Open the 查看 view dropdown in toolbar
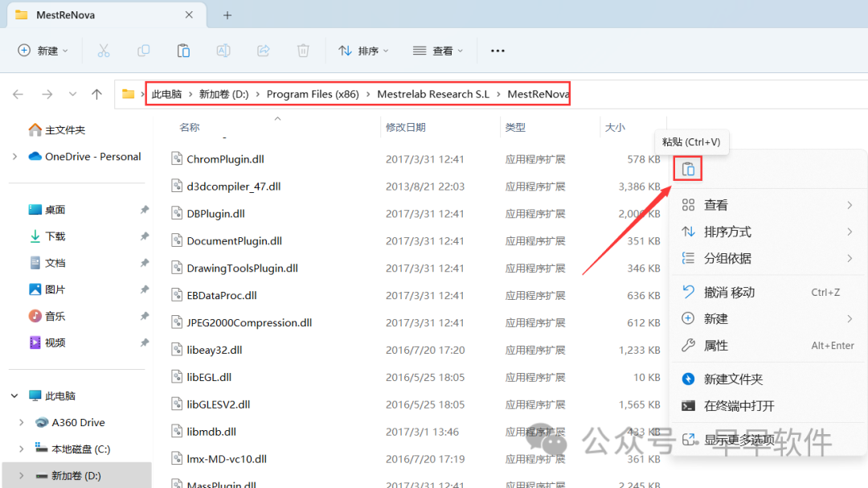Image resolution: width=868 pixels, height=488 pixels. click(438, 51)
